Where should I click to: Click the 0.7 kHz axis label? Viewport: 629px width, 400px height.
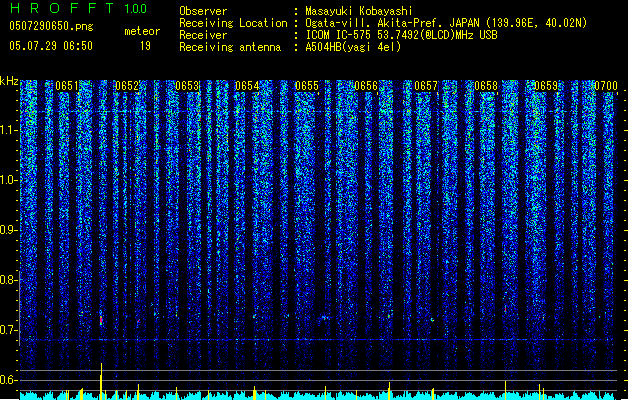click(x=9, y=330)
